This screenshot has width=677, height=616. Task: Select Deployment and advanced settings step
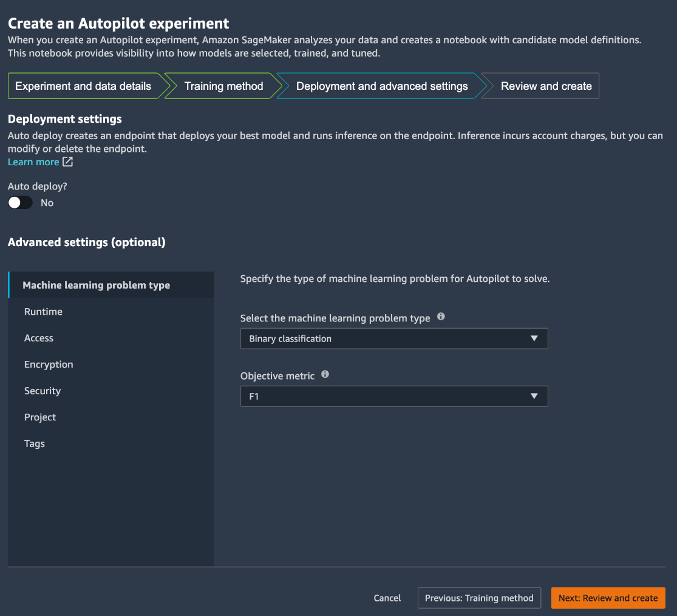tap(382, 86)
